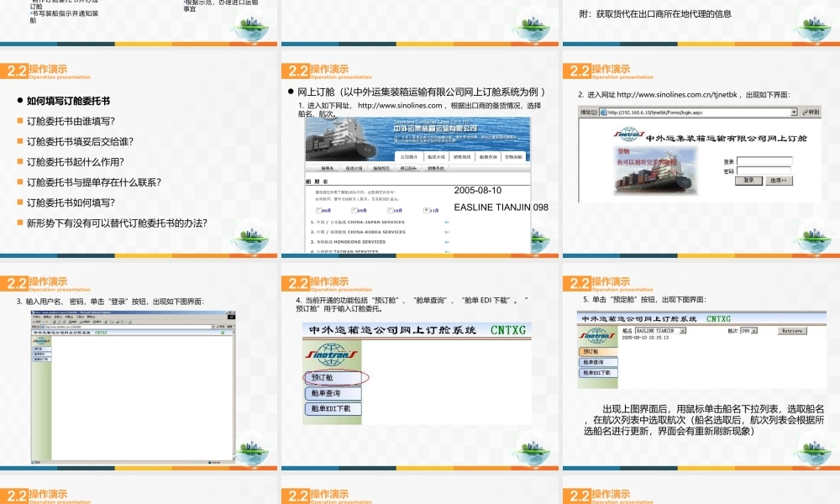This screenshot has height=504, width=840.
Task: Tick the 09月 month checkbox
Action: (x=354, y=211)
